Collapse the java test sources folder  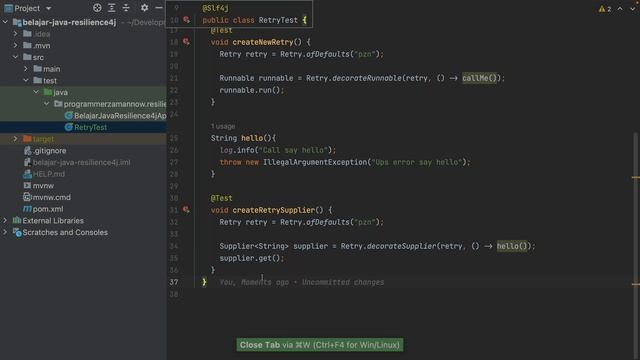[x=36, y=92]
